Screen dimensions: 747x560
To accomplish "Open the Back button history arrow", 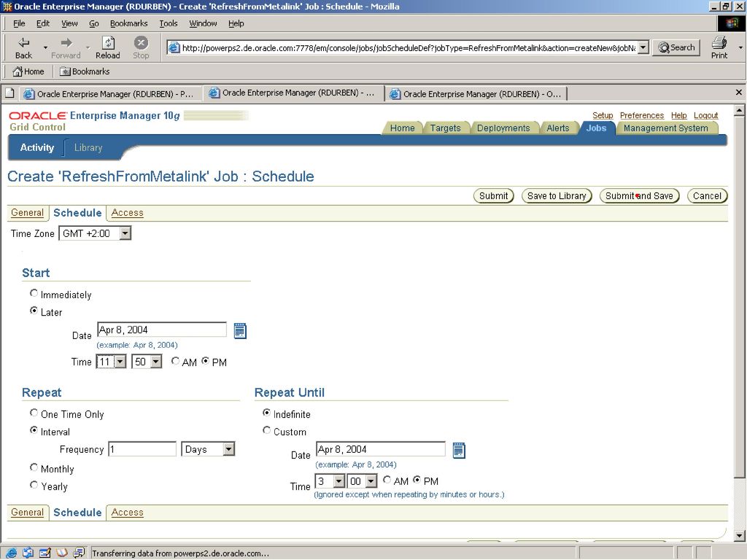I will pyautogui.click(x=46, y=47).
